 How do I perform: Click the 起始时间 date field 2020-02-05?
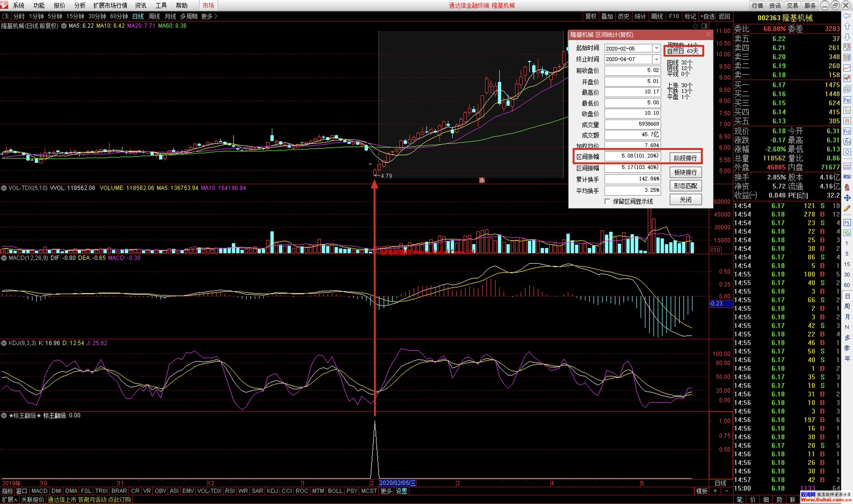[628, 49]
